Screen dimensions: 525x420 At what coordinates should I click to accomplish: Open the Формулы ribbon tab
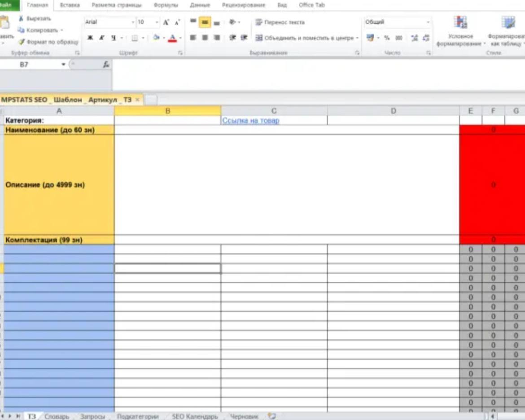pos(166,5)
